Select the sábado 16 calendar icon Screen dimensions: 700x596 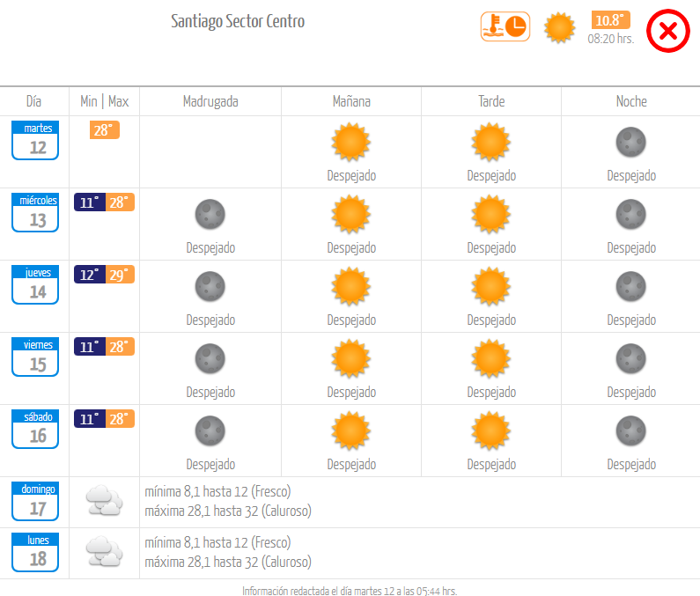(35, 429)
